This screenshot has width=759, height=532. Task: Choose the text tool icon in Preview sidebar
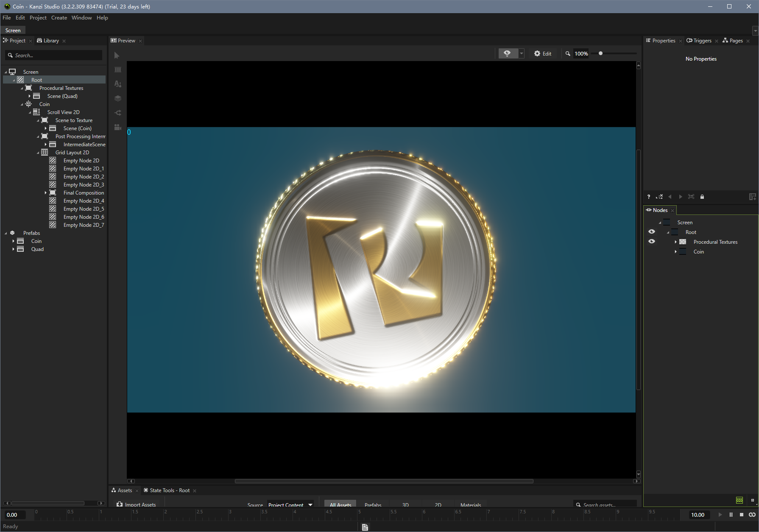pyautogui.click(x=118, y=84)
